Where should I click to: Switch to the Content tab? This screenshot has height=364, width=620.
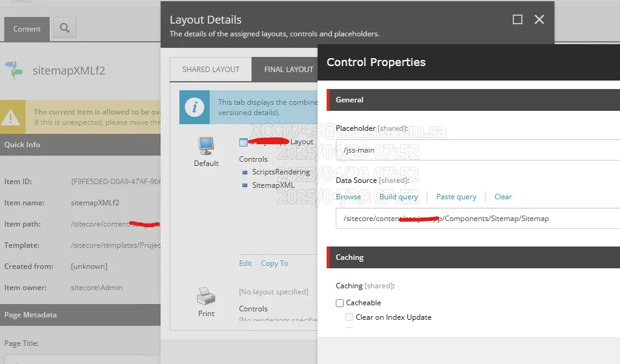click(27, 28)
